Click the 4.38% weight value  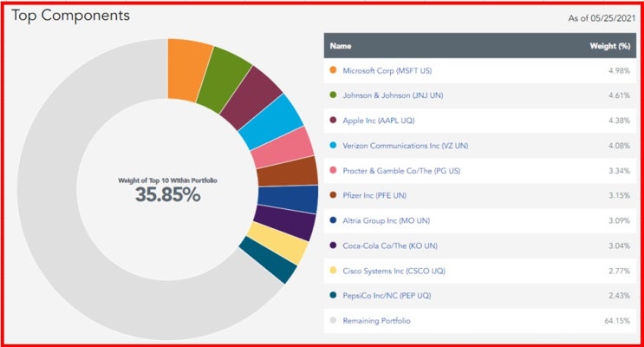coord(619,121)
